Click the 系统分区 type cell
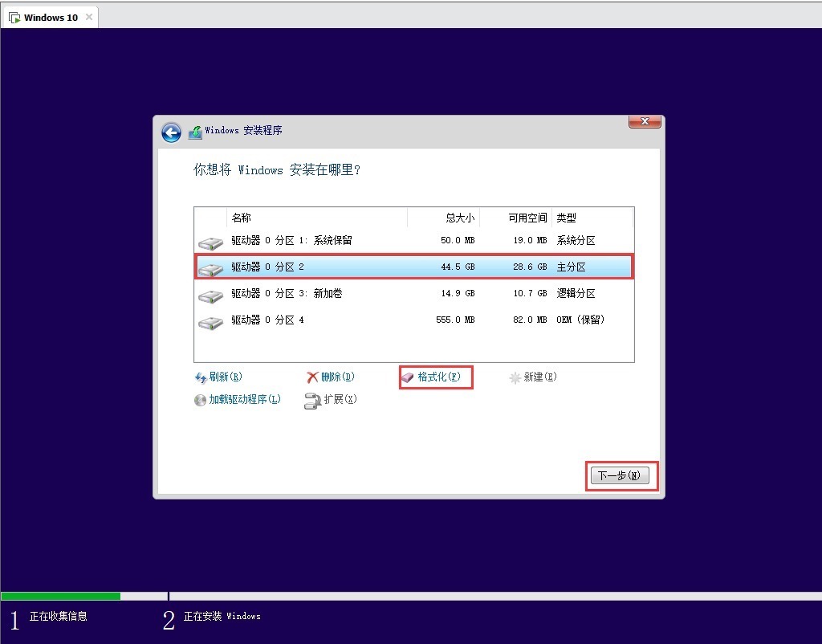The height and width of the screenshot is (644, 822). pos(576,240)
